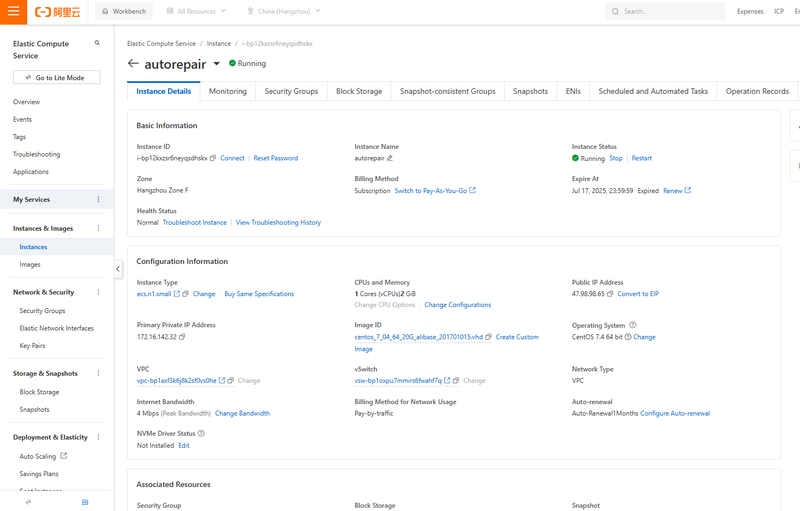Viewport: 800px width, 511px height.
Task: Open the Snapshot-consistent Groups tab
Action: 447,91
